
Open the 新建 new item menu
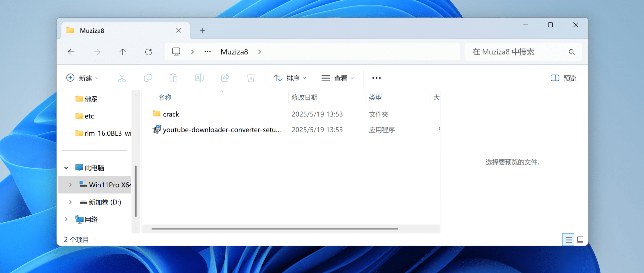click(x=83, y=78)
